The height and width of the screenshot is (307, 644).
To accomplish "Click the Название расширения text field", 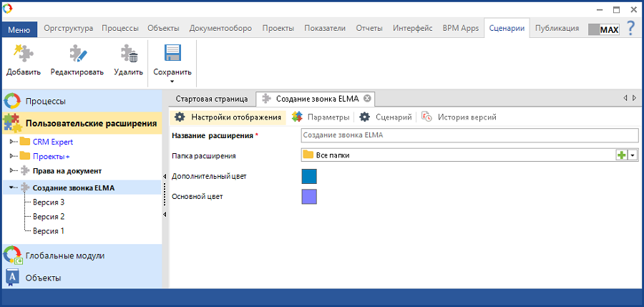I will pyautogui.click(x=469, y=135).
